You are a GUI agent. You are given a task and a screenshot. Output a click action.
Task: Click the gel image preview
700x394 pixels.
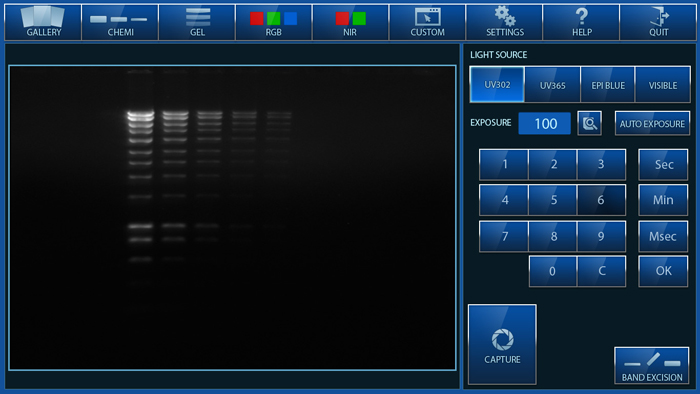(232, 217)
